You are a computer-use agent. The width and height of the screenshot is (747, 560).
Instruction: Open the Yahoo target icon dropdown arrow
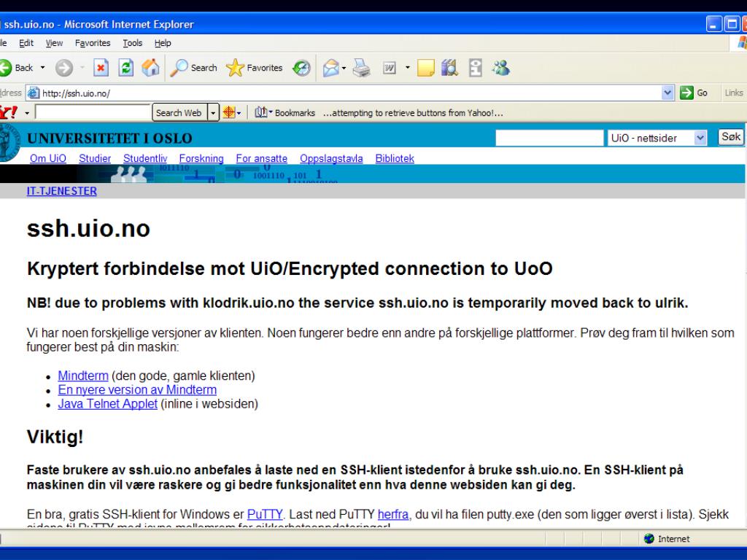point(239,113)
